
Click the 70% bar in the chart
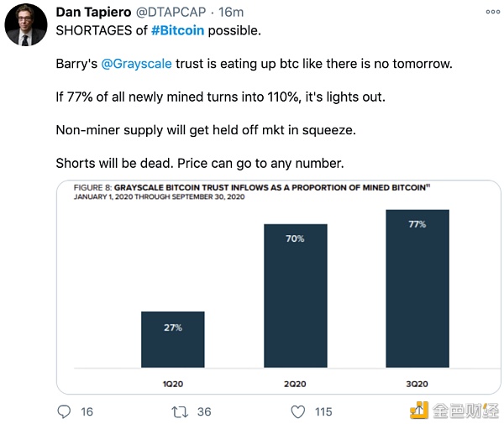coord(295,296)
